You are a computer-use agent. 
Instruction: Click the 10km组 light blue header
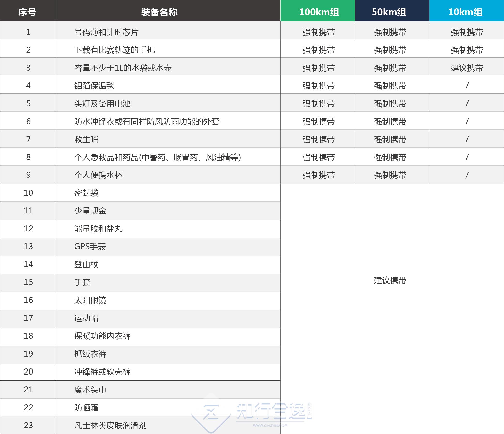tap(465, 12)
